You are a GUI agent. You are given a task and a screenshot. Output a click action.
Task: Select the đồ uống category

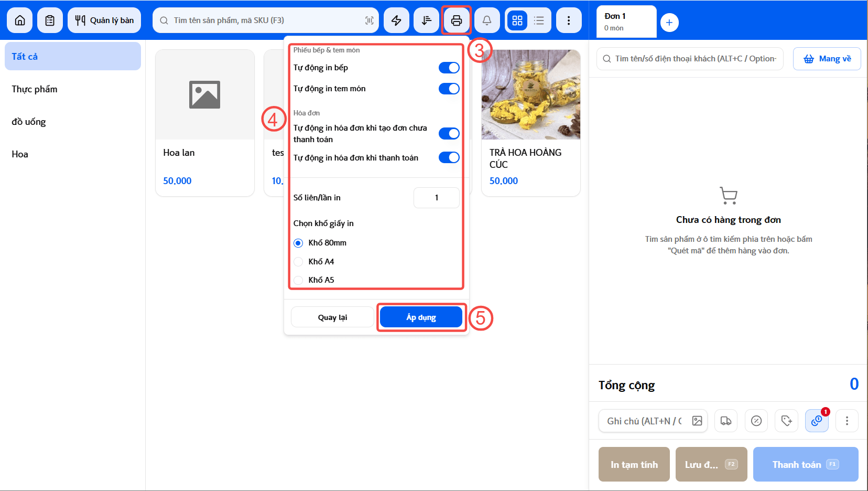pos(73,122)
